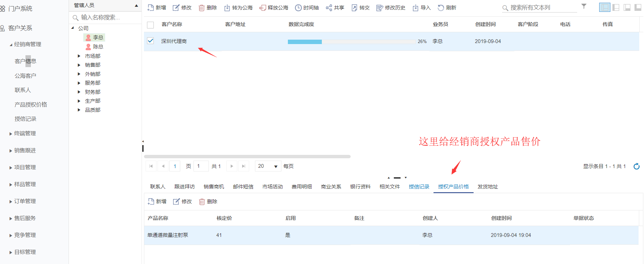Image resolution: width=644 pixels, height=264 pixels.
Task: Open the 发货地址 tab
Action: tap(487, 187)
